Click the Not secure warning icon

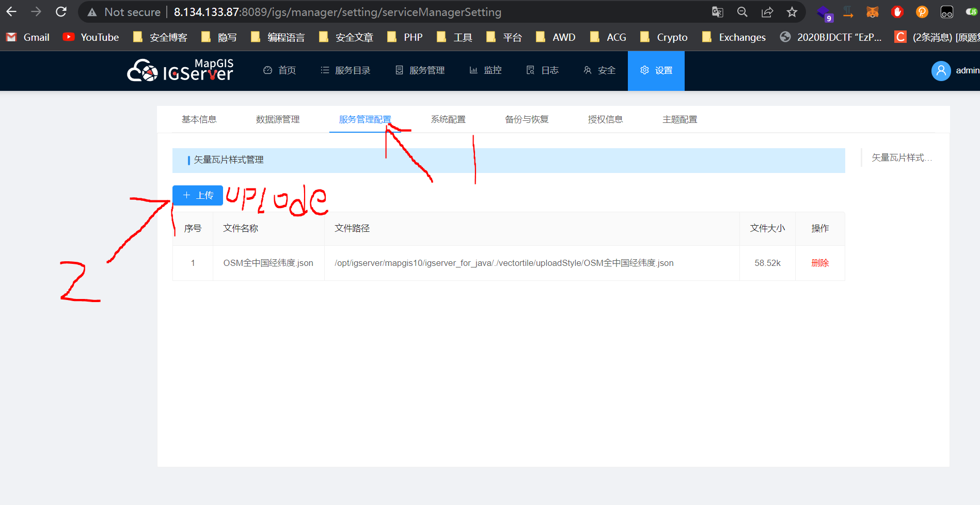point(92,12)
